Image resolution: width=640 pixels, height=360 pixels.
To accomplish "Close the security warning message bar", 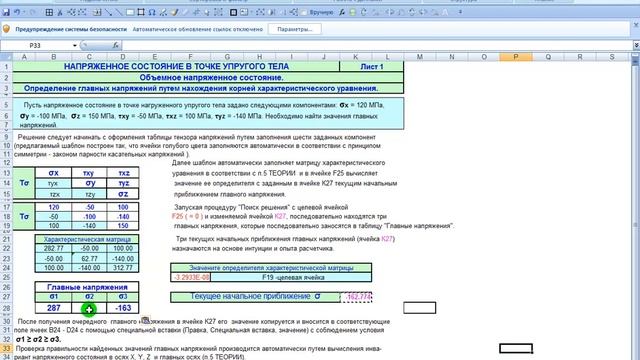I will point(636,26).
